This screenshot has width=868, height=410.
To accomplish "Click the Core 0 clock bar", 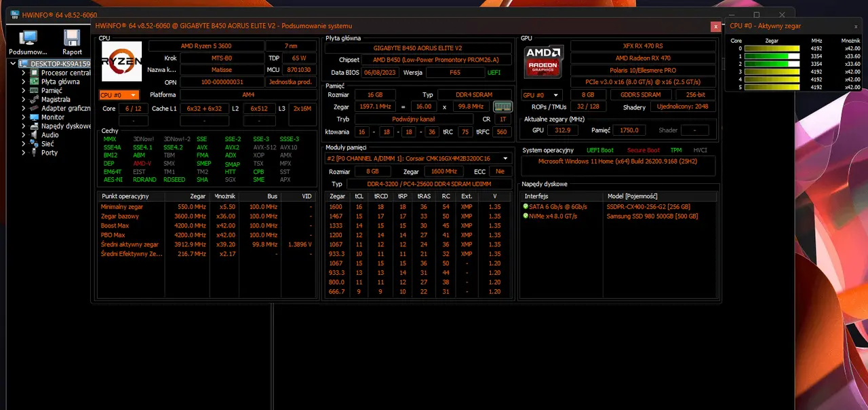I will click(x=772, y=49).
